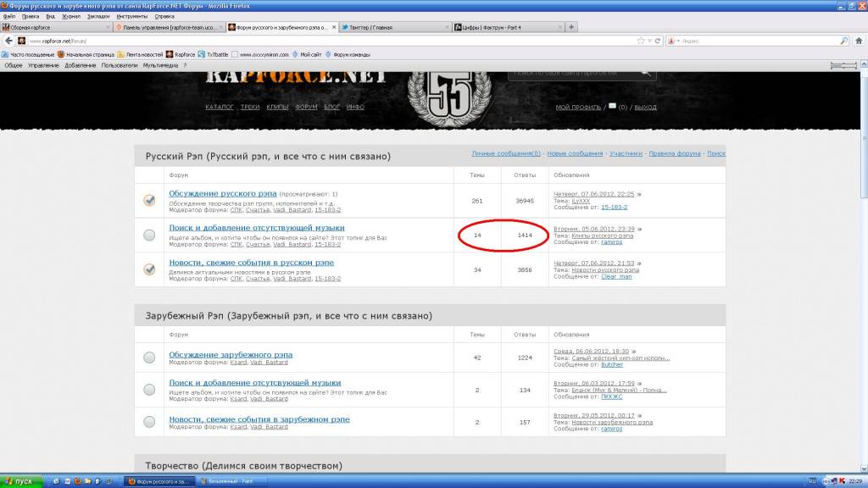The width and height of the screenshot is (868, 488).
Task: Open the Инструменты menu
Action: pos(131,17)
